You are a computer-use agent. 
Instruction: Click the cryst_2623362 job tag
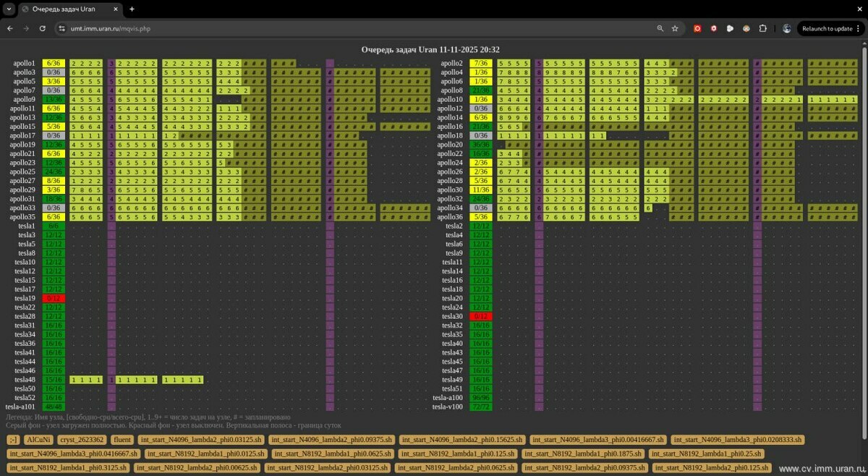coord(82,440)
